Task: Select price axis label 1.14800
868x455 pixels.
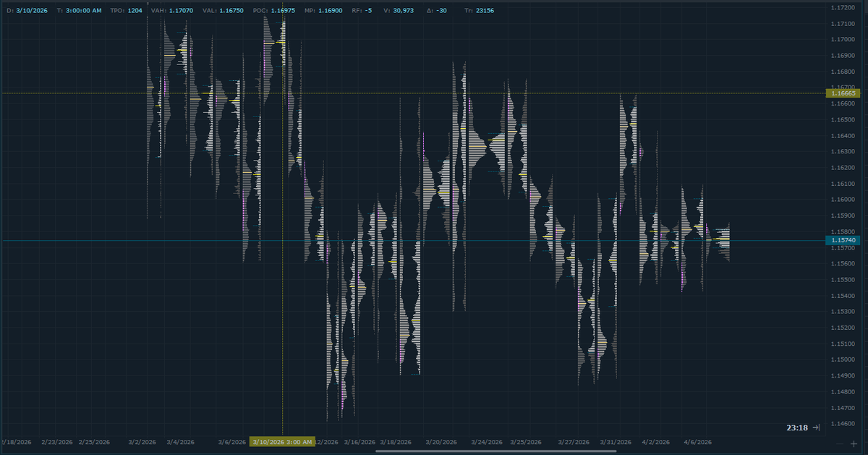Action: [x=844, y=391]
